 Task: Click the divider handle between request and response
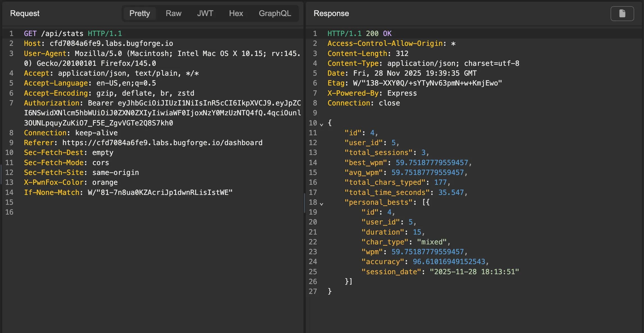point(305,202)
